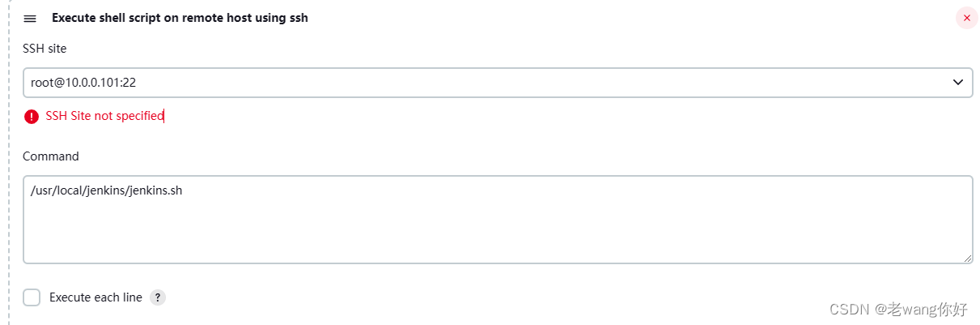Viewport: 980px width, 325px height.
Task: Click the Command box resize grip
Action: tap(967, 258)
